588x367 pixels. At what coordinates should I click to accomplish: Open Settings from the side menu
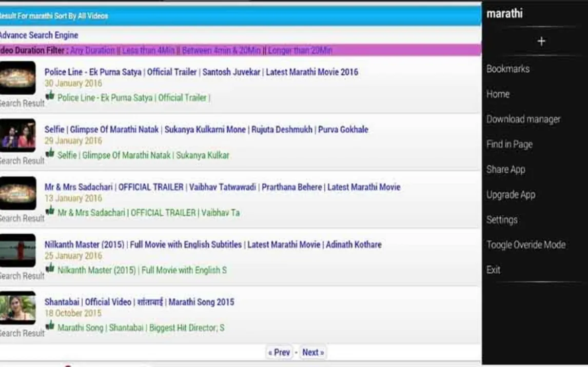point(501,220)
